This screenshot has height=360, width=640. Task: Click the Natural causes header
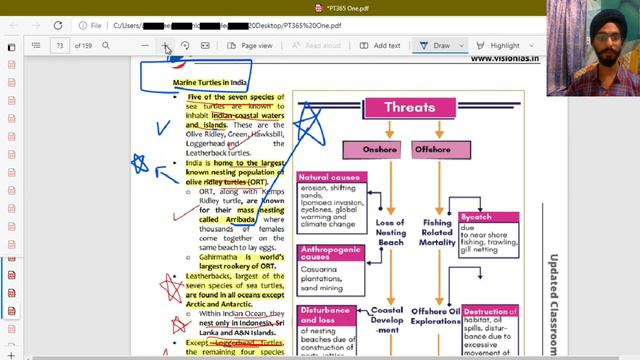[x=332, y=177]
